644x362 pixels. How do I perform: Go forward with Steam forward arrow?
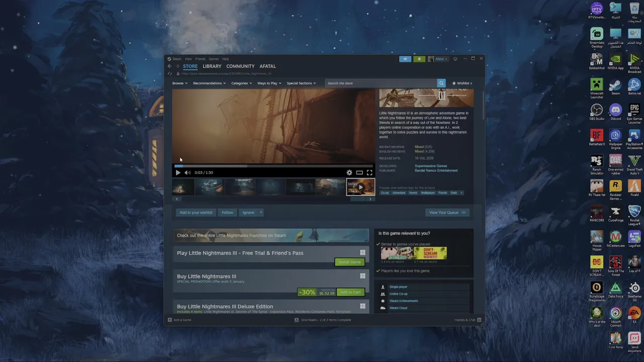pos(177,66)
